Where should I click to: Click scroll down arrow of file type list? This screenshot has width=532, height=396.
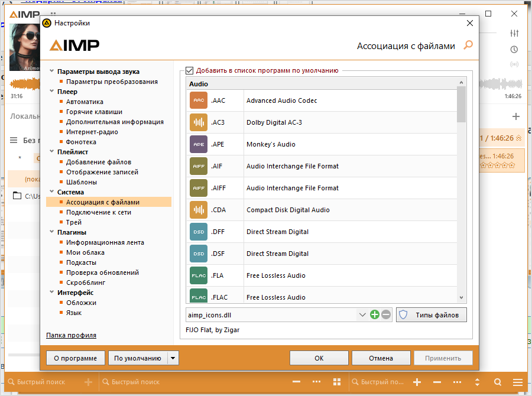(x=461, y=298)
